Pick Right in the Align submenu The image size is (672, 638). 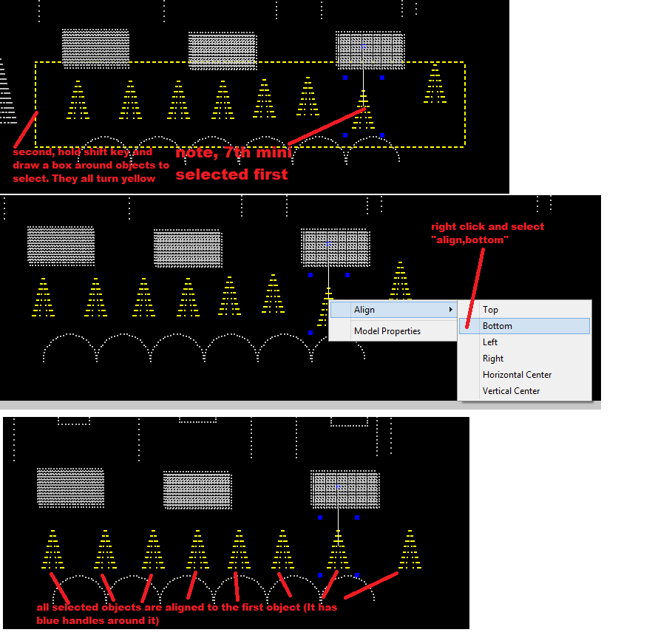tap(524, 359)
